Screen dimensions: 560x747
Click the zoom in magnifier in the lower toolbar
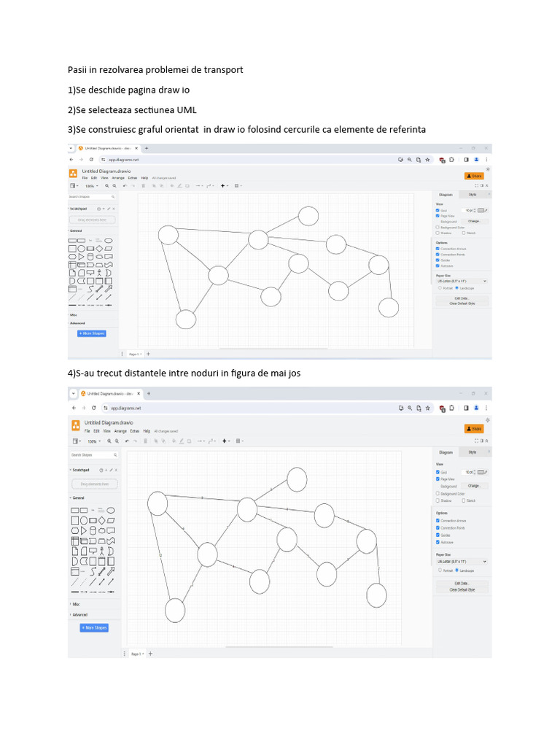pos(109,441)
